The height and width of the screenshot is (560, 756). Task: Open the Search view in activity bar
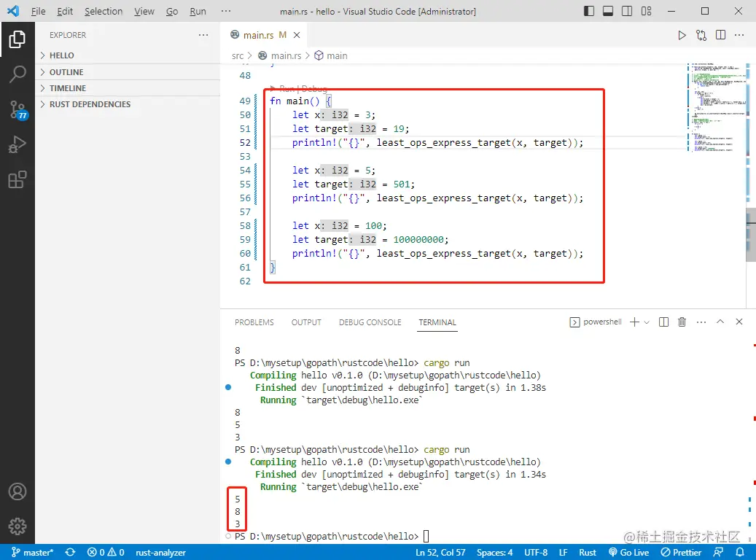click(x=17, y=74)
